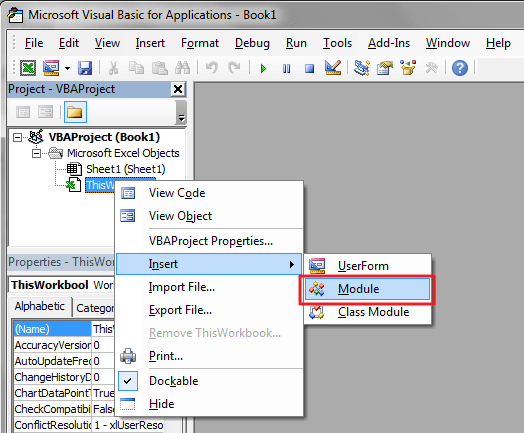
Task: Click the Copy toolbar icon
Action: [136, 68]
